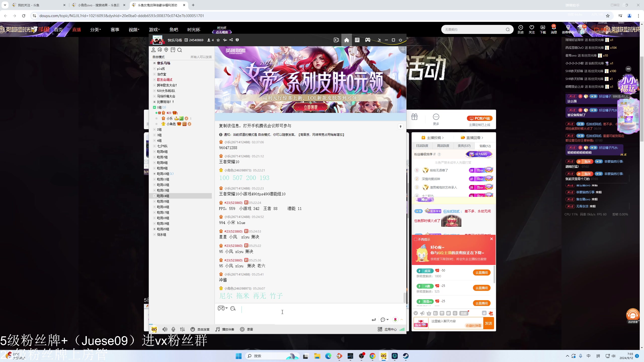Toggle 自由发言 free speech mode
The width and height of the screenshot is (644, 362).
pos(200,329)
